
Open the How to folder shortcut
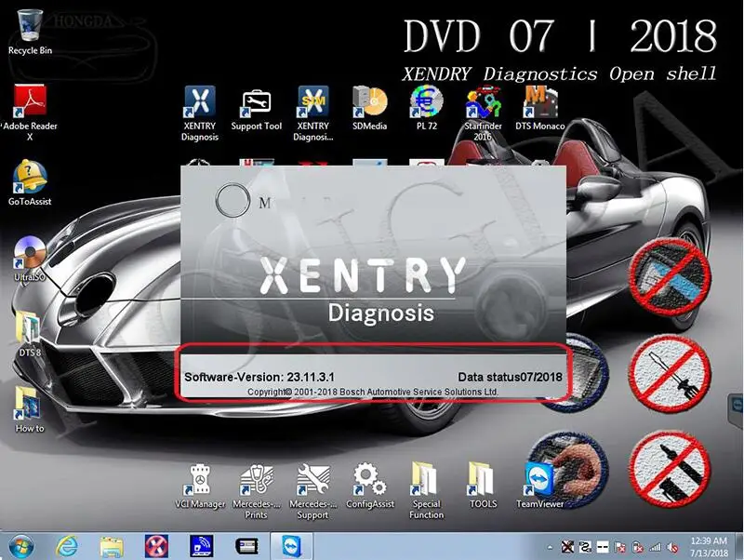pyautogui.click(x=30, y=409)
